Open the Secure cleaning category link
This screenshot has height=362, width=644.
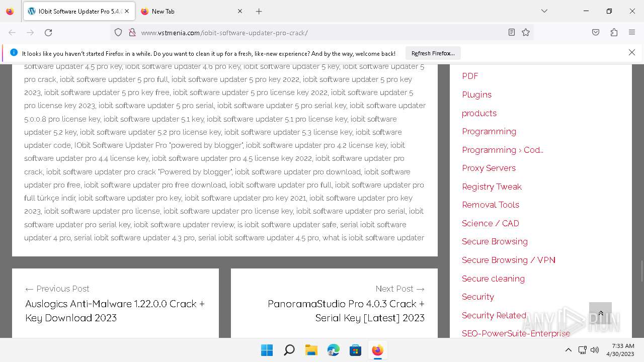tap(493, 279)
